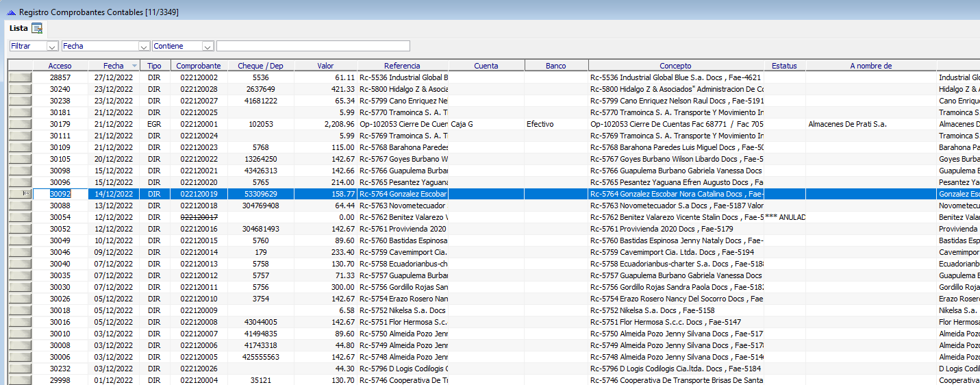Sort by the Fecha column header

[114, 66]
